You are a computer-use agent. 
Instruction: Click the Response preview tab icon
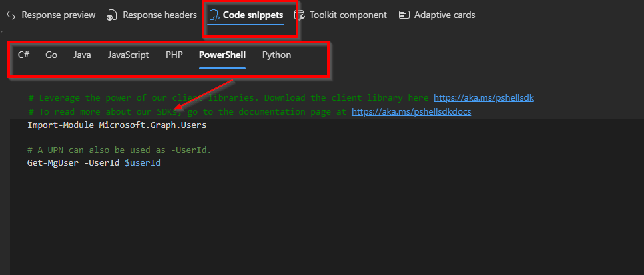11,15
